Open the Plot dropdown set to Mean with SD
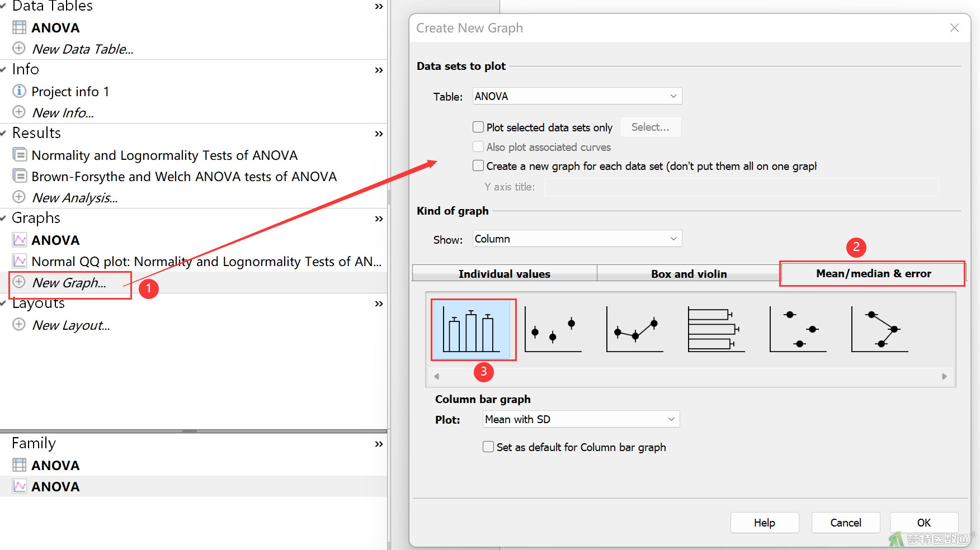980x550 pixels. click(x=581, y=419)
